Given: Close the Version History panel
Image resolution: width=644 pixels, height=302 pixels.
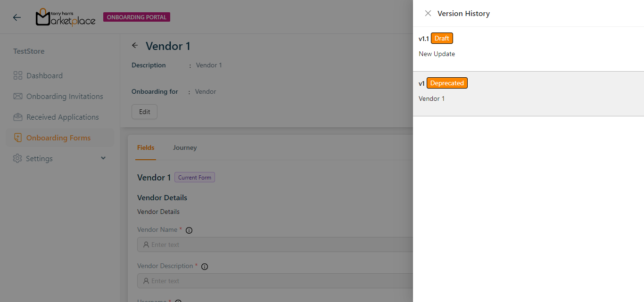Looking at the screenshot, I should tap(428, 13).
